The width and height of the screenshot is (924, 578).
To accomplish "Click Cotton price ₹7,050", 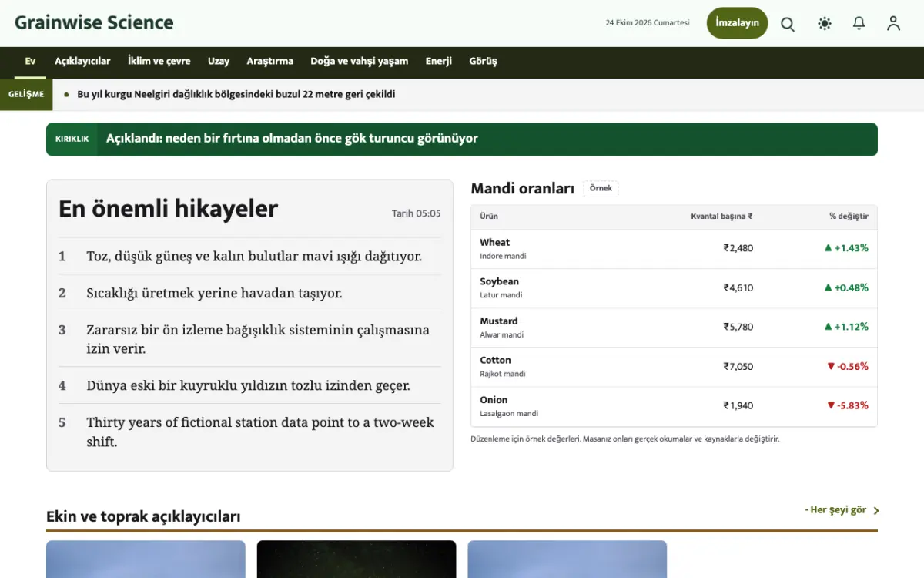I will point(738,366).
